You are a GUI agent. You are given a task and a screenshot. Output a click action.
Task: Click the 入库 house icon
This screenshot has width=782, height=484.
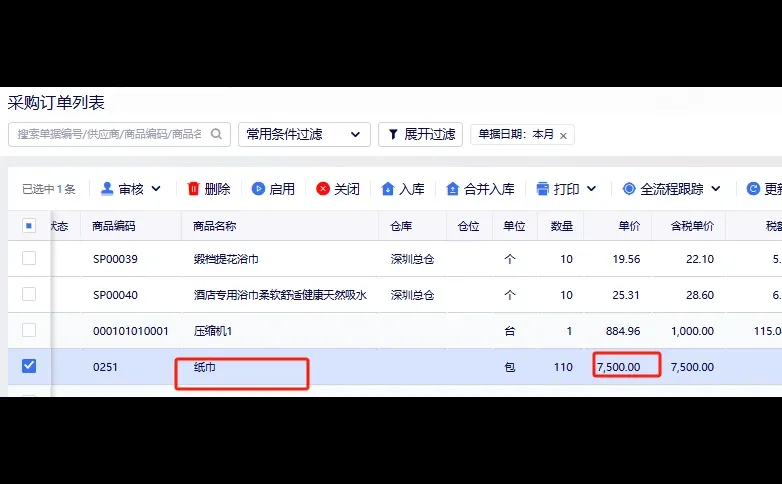pos(388,189)
